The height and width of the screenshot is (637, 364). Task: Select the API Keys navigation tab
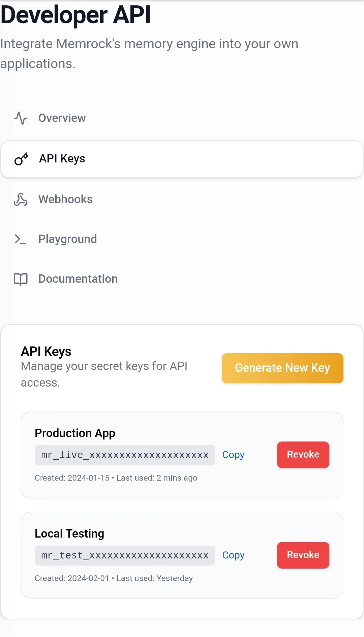[182, 159]
